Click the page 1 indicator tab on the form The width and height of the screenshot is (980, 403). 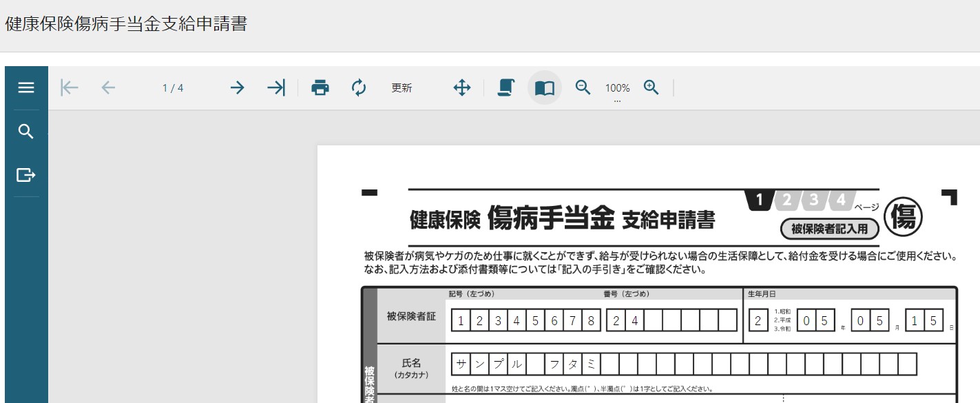click(x=760, y=200)
